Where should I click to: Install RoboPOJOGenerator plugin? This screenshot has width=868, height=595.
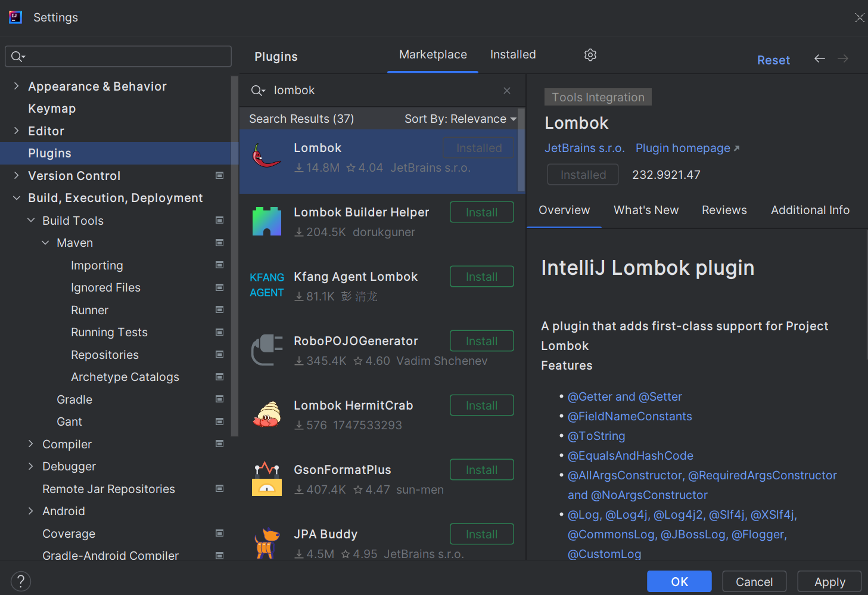(482, 341)
